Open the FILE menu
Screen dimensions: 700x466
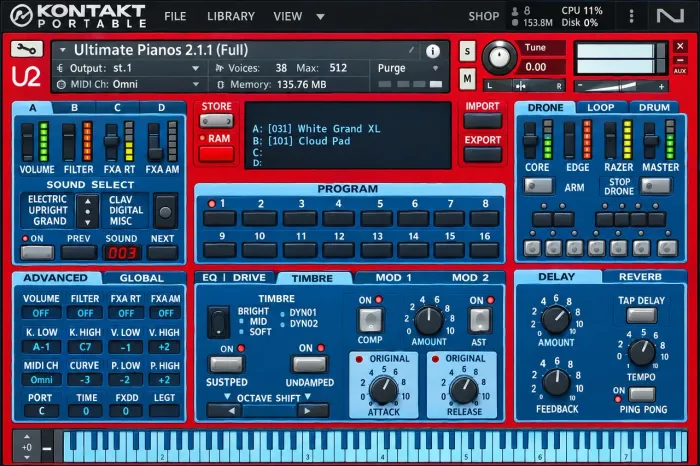click(175, 17)
